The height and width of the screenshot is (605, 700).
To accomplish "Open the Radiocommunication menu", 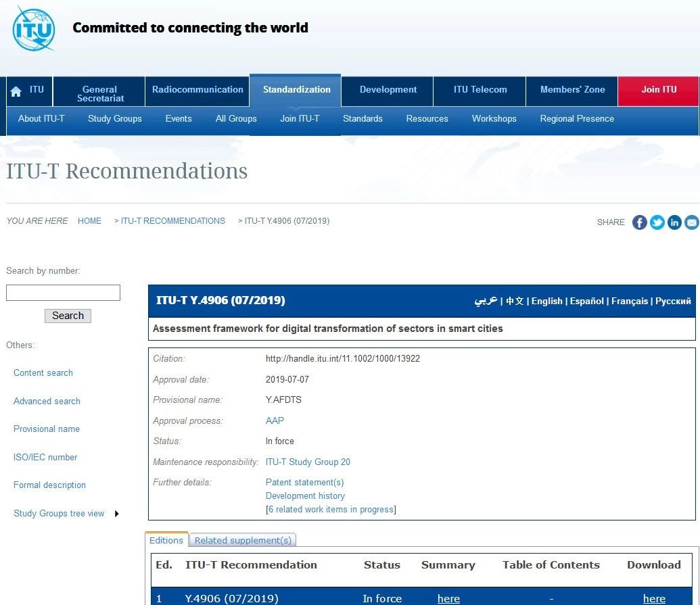I will tap(197, 90).
